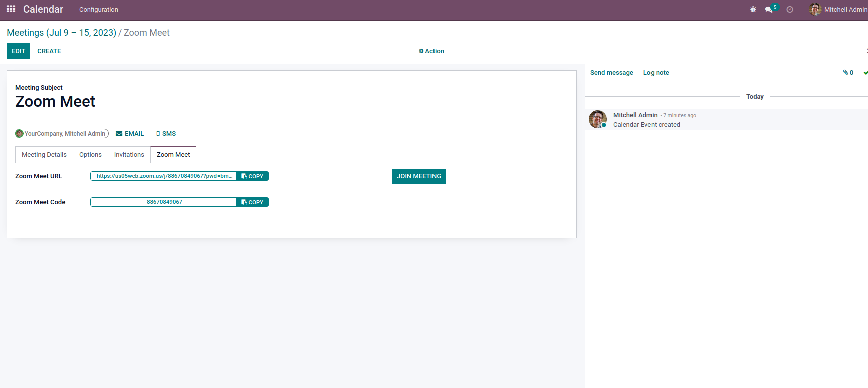Click the 'Zoom Meet' breadcrumb current page text
The image size is (868, 388).
tap(147, 33)
